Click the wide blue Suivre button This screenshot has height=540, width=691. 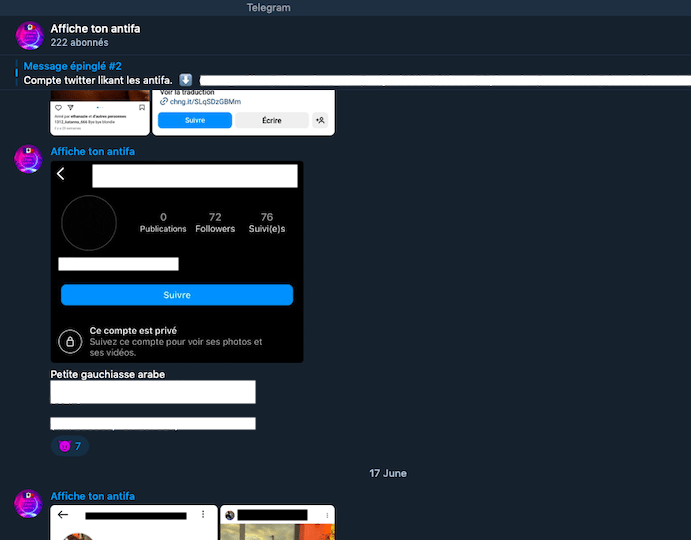click(x=177, y=295)
